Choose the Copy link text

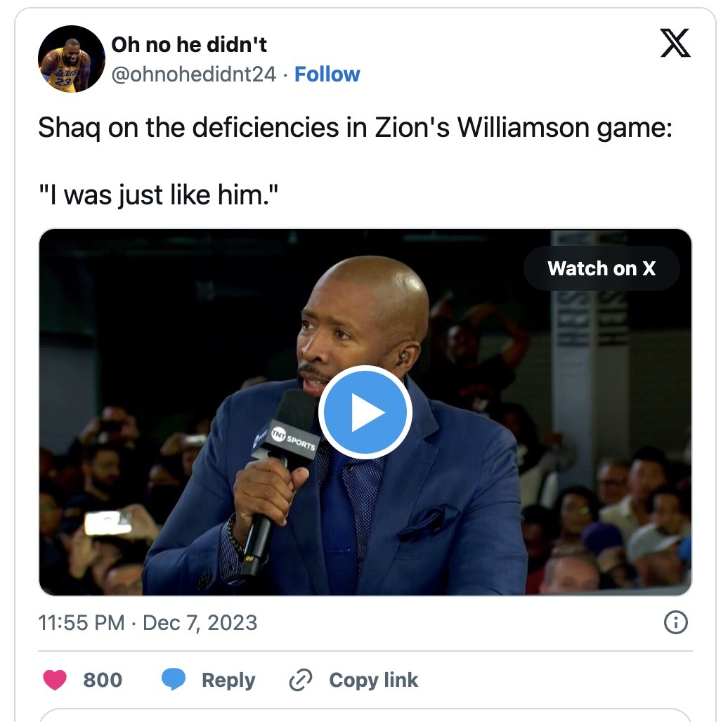374,681
